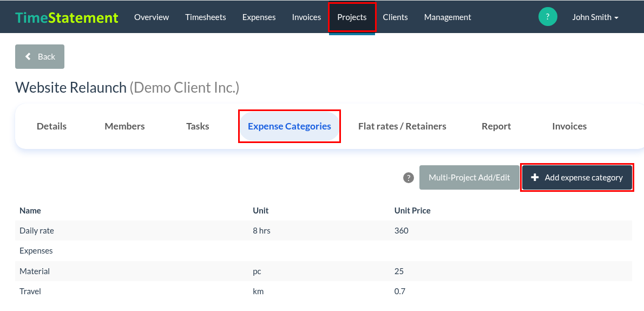This screenshot has height=311, width=644.
Task: Click the 360 unit price cell
Action: (401, 231)
